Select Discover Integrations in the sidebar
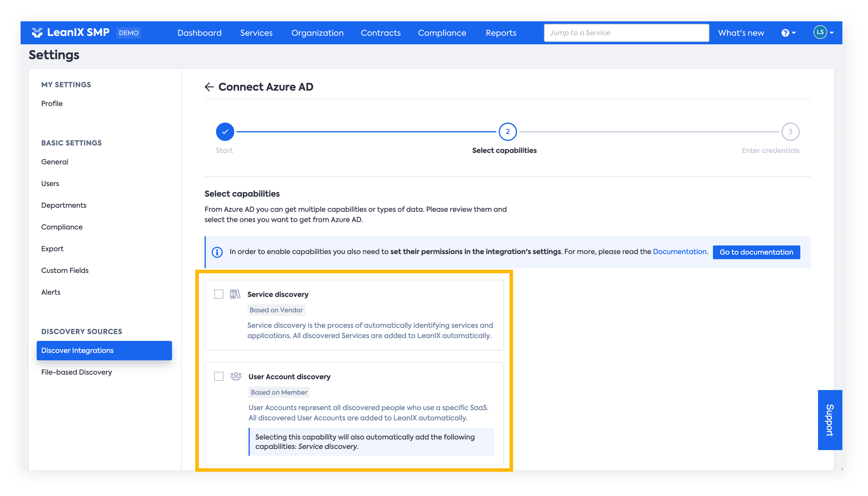Screen dimensions: 868x496 (x=104, y=351)
